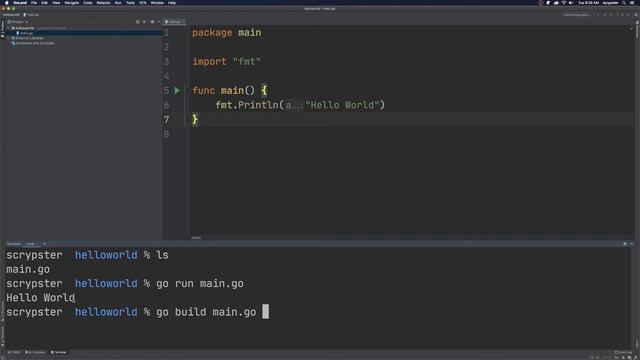
Task: Open the Project view dropdown
Action: (x=18, y=22)
